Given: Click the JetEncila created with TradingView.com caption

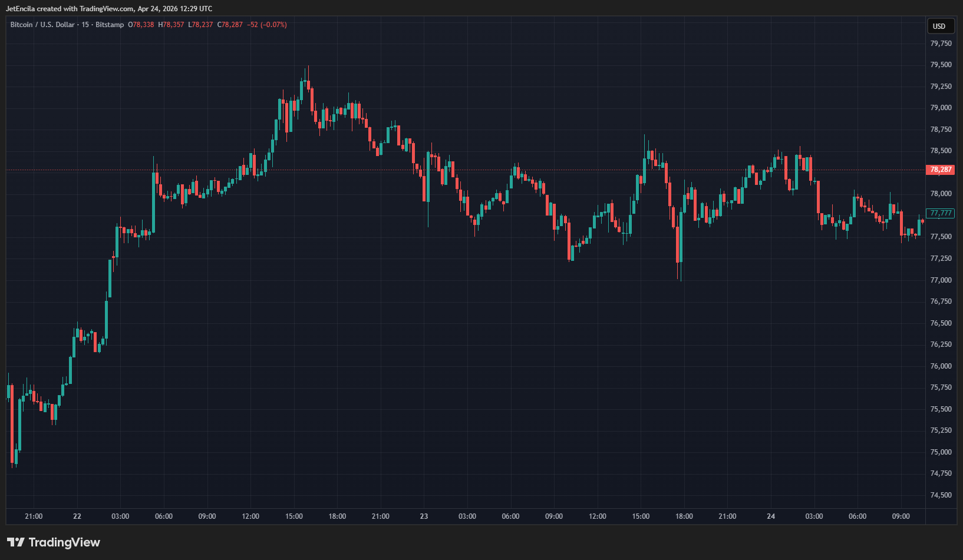Looking at the screenshot, I should tap(109, 9).
